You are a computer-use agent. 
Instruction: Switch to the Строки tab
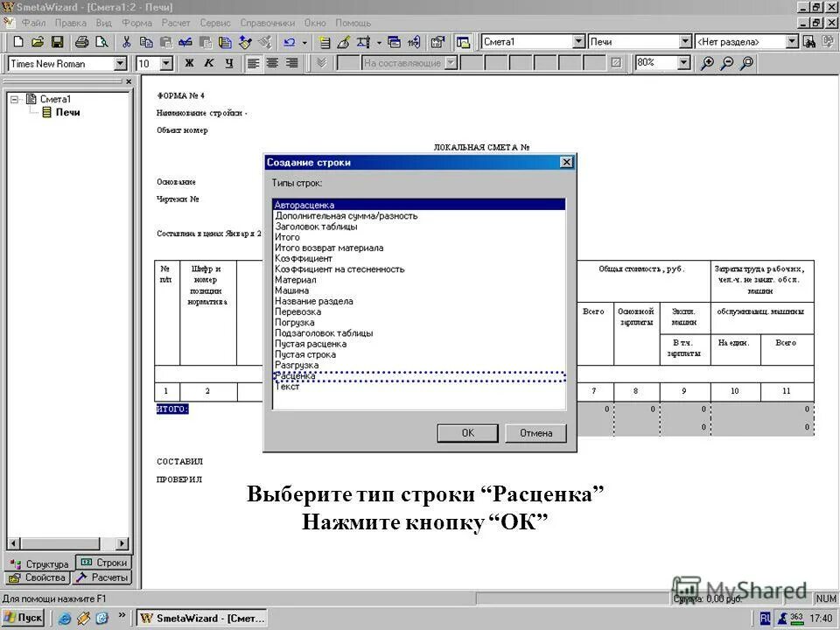pyautogui.click(x=104, y=563)
